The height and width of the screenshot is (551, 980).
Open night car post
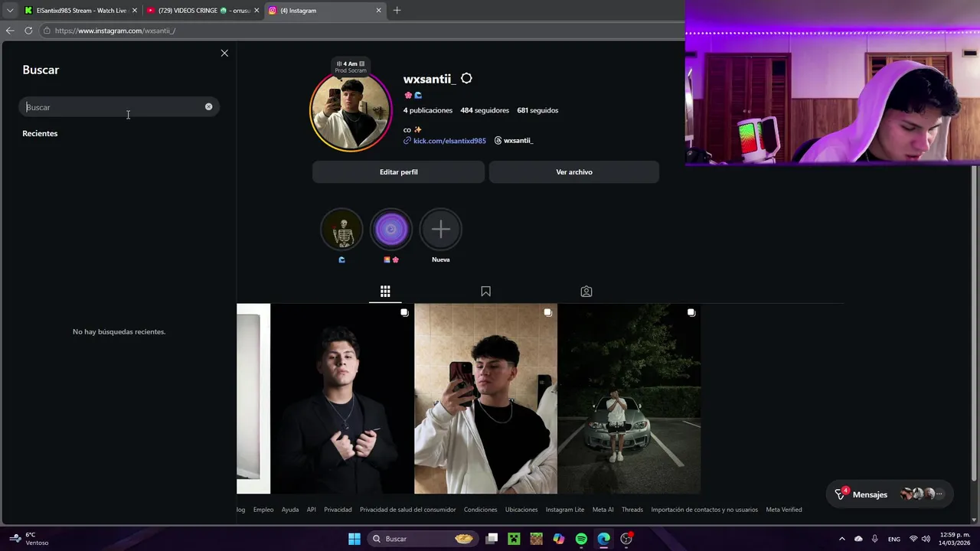pyautogui.click(x=629, y=399)
